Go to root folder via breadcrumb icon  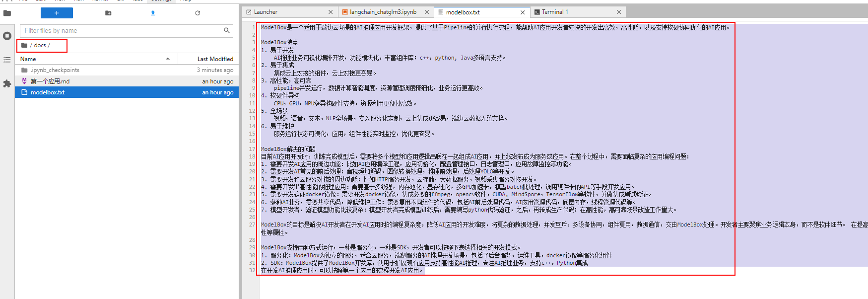[x=24, y=45]
